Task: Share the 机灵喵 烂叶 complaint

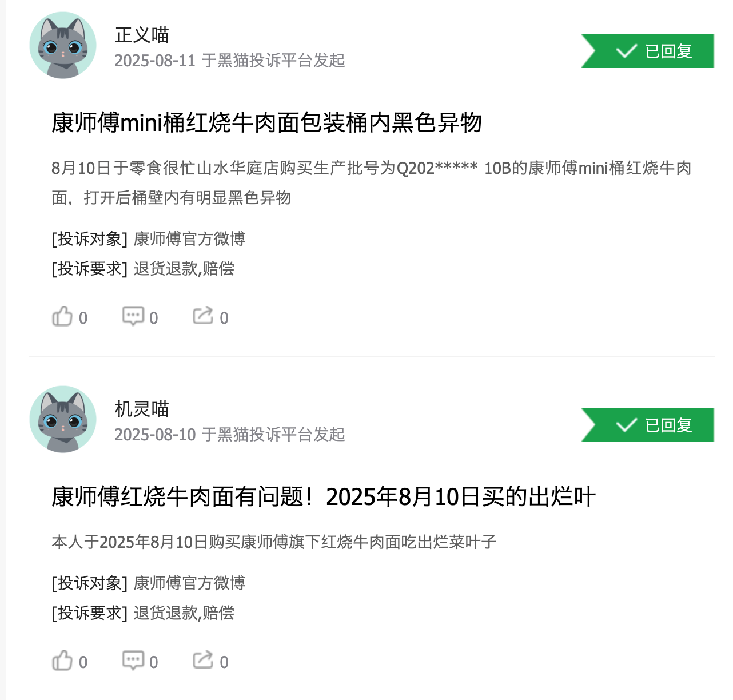Action: [210, 661]
